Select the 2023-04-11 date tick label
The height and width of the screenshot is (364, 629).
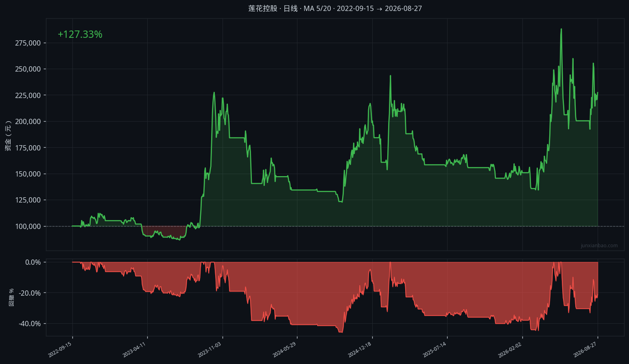(135, 349)
